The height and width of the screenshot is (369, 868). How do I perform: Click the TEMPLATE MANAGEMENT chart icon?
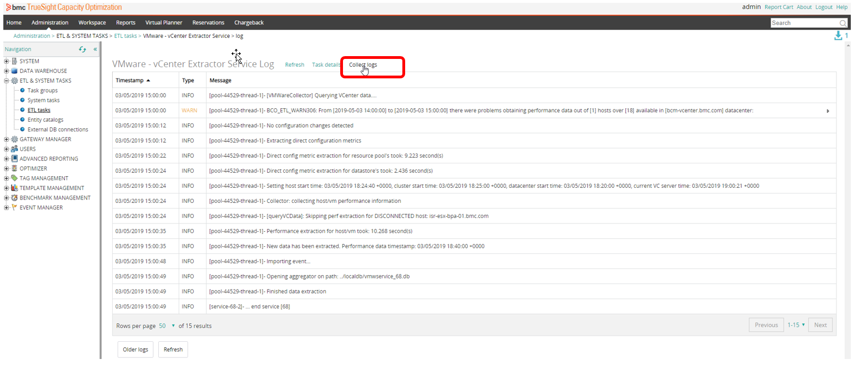(x=14, y=188)
